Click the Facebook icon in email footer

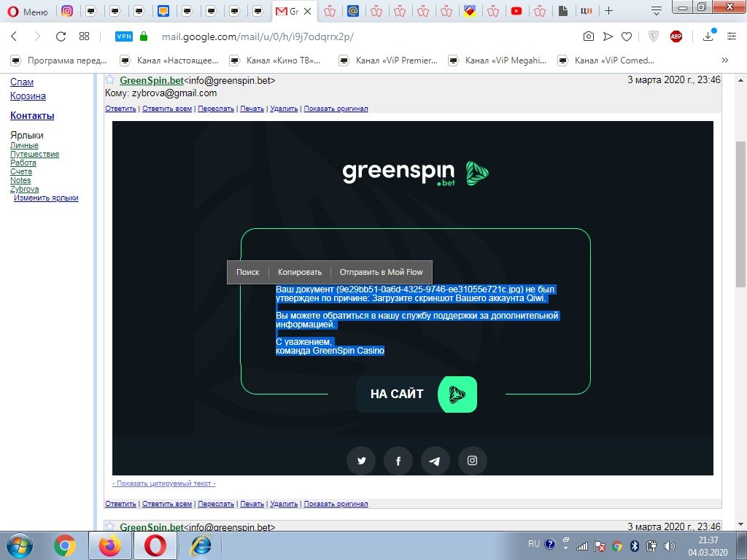pyautogui.click(x=398, y=461)
